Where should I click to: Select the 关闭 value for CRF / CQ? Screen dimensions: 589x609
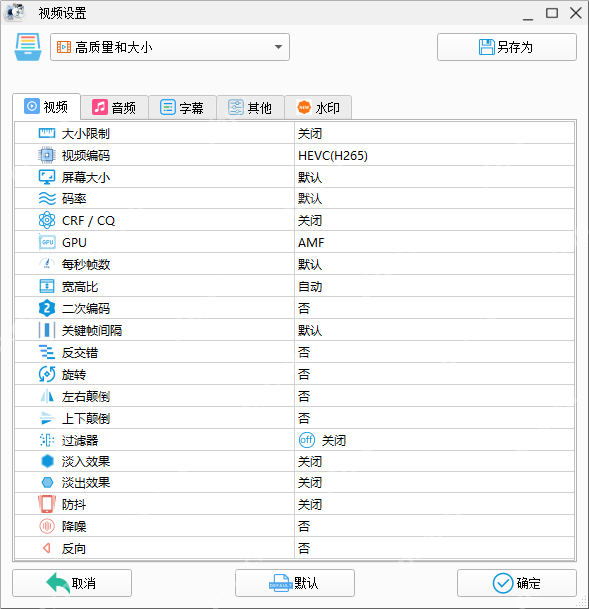434,220
